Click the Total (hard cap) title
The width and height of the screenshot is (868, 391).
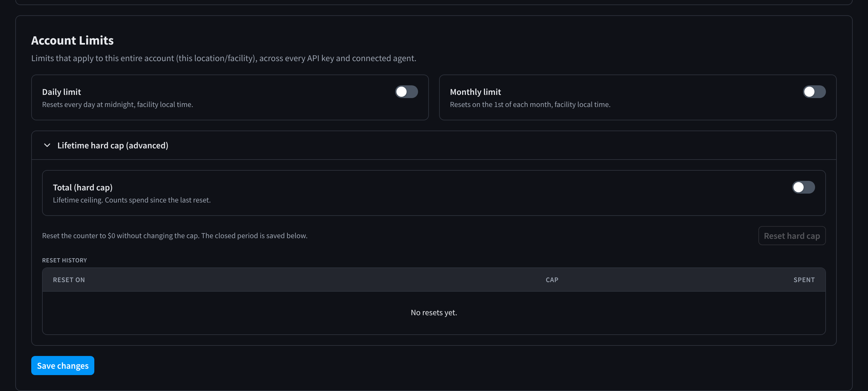(83, 188)
